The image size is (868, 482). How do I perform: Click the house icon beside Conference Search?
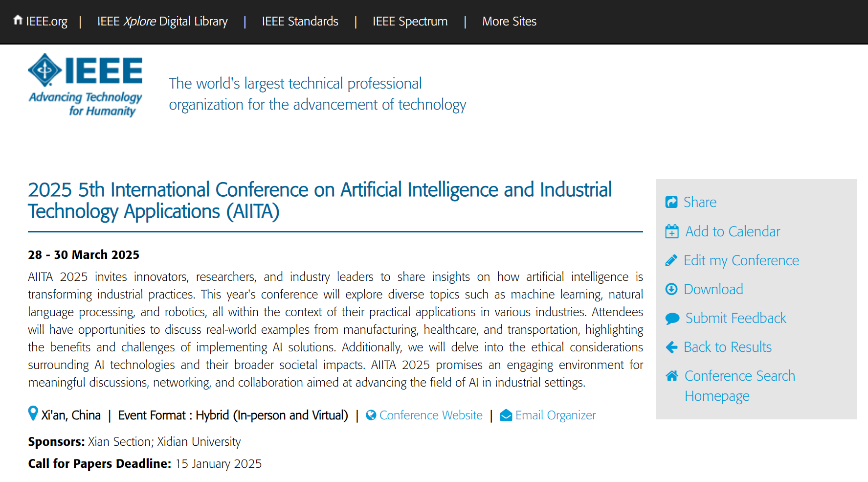pyautogui.click(x=672, y=376)
